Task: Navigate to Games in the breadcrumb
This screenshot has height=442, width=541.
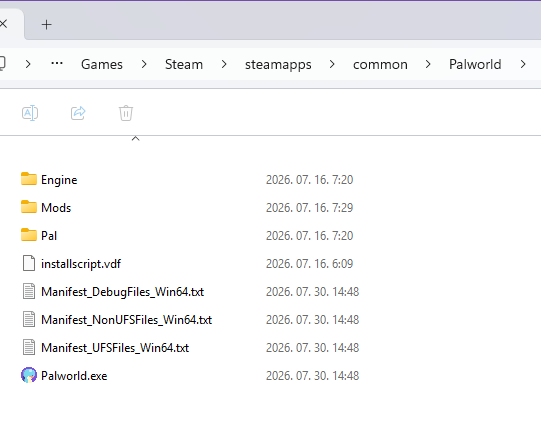Action: [x=102, y=65]
